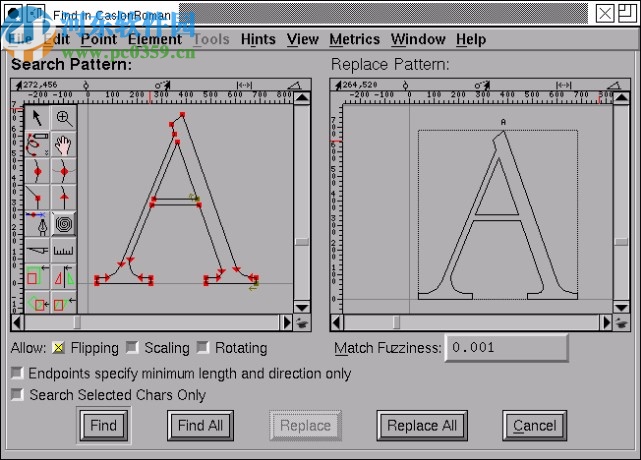Open the window menu icon in title bar
Screen dimensions: 641x460
pyautogui.click(x=13, y=15)
